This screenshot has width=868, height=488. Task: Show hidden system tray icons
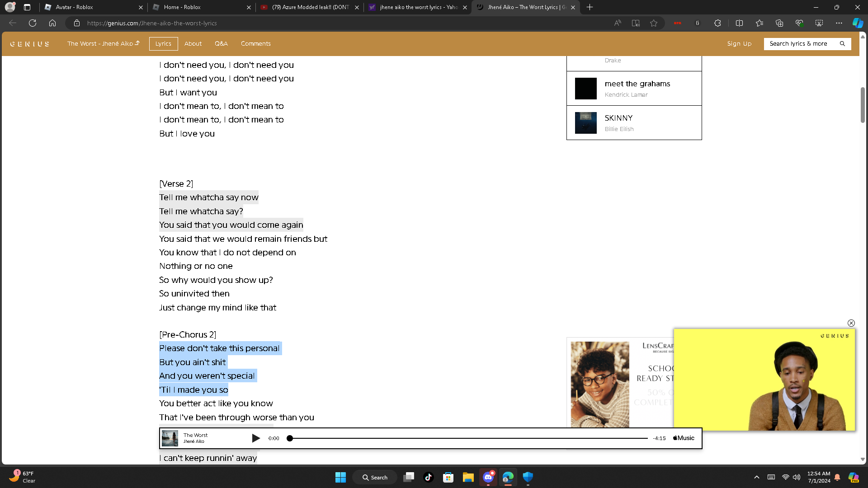(757, 477)
